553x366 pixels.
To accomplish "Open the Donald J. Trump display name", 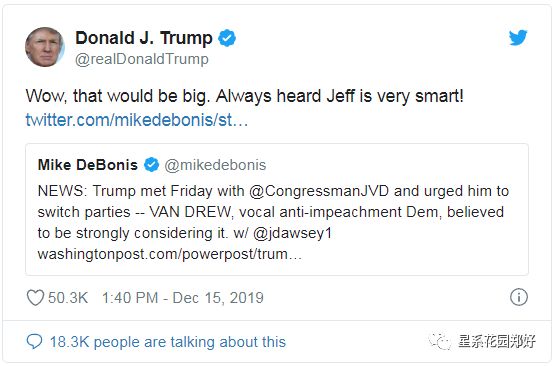I will click(144, 38).
